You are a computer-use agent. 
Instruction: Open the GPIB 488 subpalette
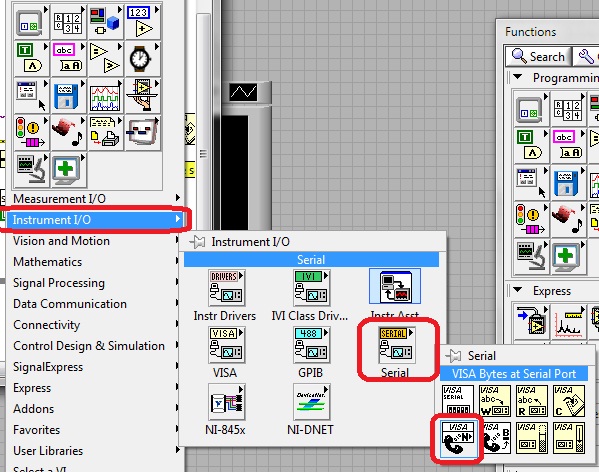(x=311, y=345)
